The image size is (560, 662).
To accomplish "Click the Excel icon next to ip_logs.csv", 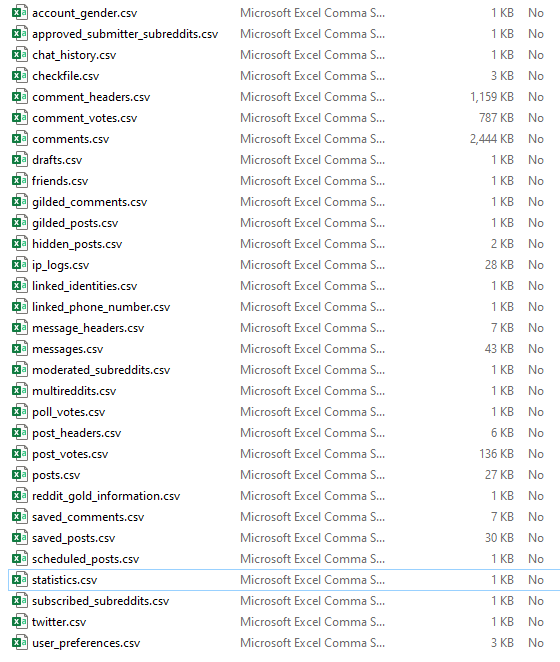I will pos(19,265).
